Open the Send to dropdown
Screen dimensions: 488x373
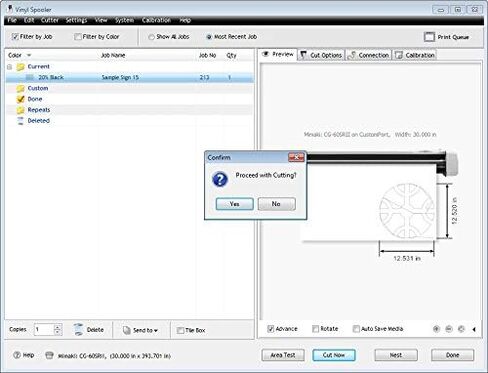140,330
